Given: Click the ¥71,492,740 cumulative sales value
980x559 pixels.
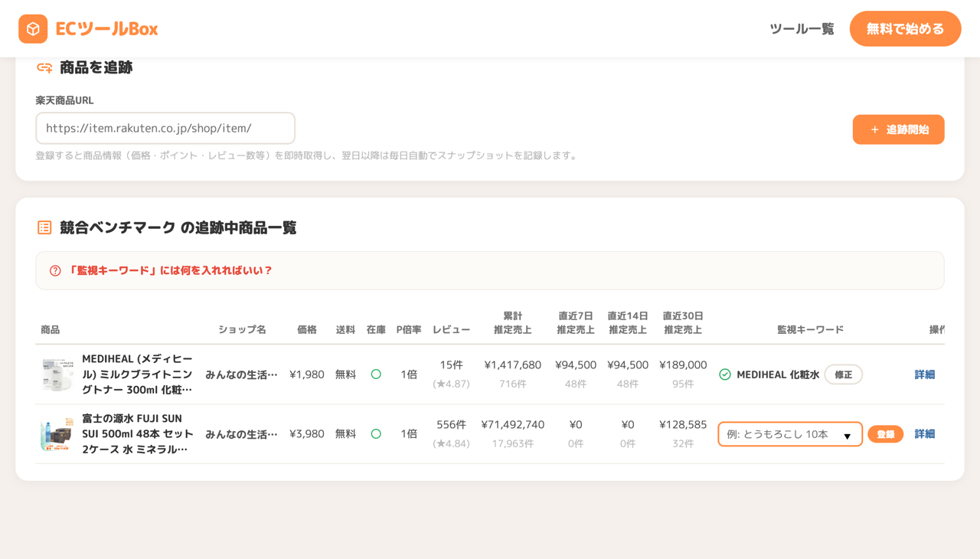Looking at the screenshot, I should 513,425.
